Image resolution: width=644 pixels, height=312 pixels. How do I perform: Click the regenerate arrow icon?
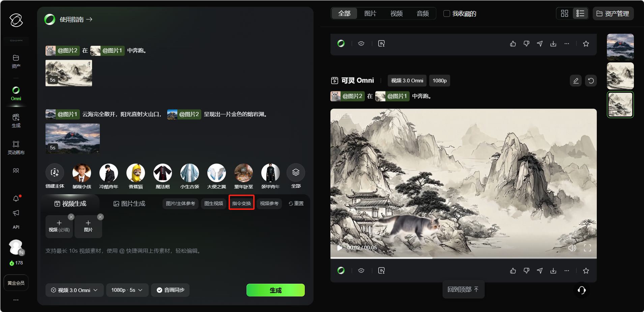pyautogui.click(x=591, y=81)
